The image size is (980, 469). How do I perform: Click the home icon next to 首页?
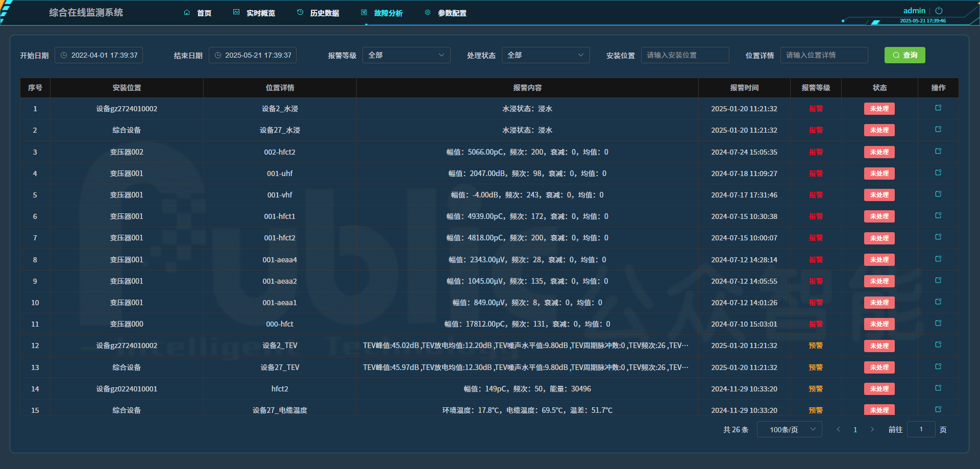[x=187, y=13]
